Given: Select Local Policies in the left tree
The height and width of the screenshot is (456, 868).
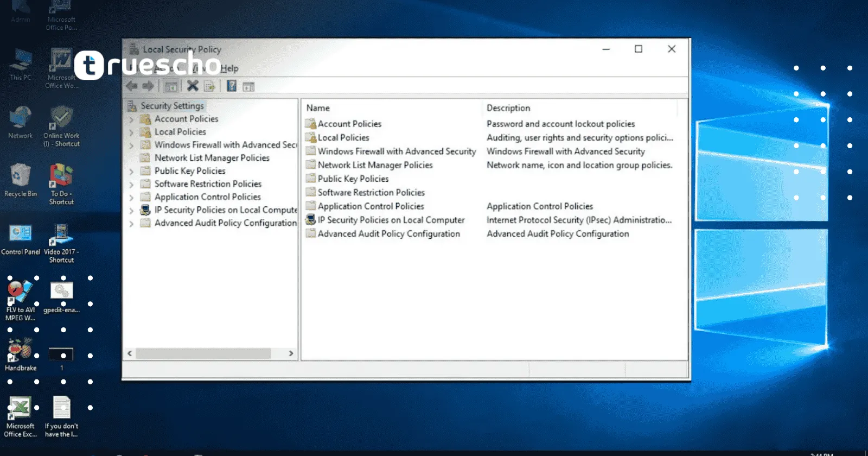Looking at the screenshot, I should [180, 132].
